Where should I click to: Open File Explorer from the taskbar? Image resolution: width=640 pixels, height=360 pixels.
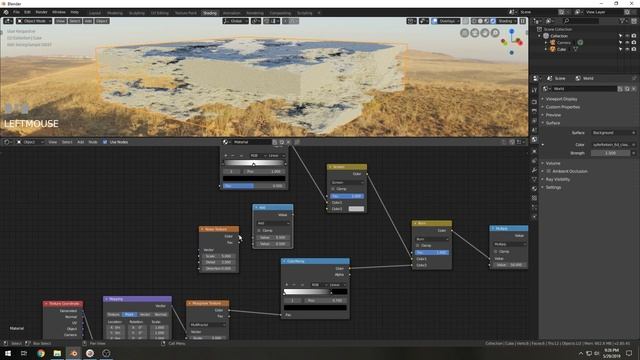tap(57, 353)
